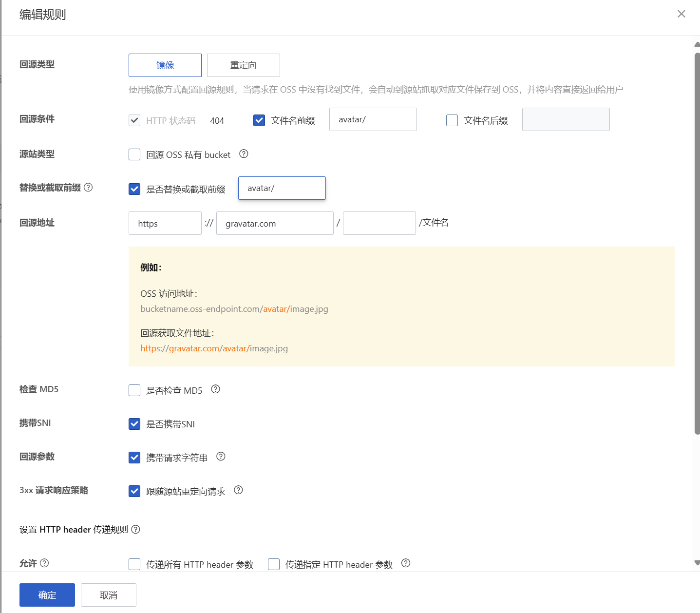Uncheck 是否替换或截取前缀 checkbox
The width and height of the screenshot is (700, 613).
coord(134,189)
